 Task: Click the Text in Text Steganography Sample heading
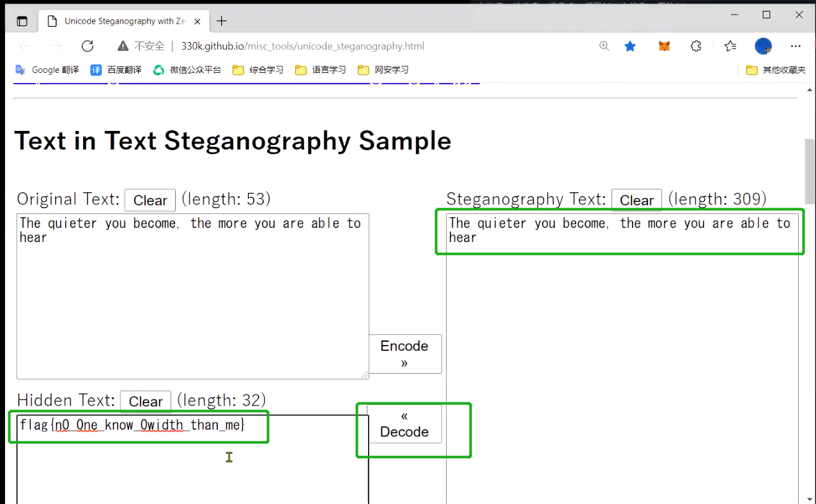233,141
